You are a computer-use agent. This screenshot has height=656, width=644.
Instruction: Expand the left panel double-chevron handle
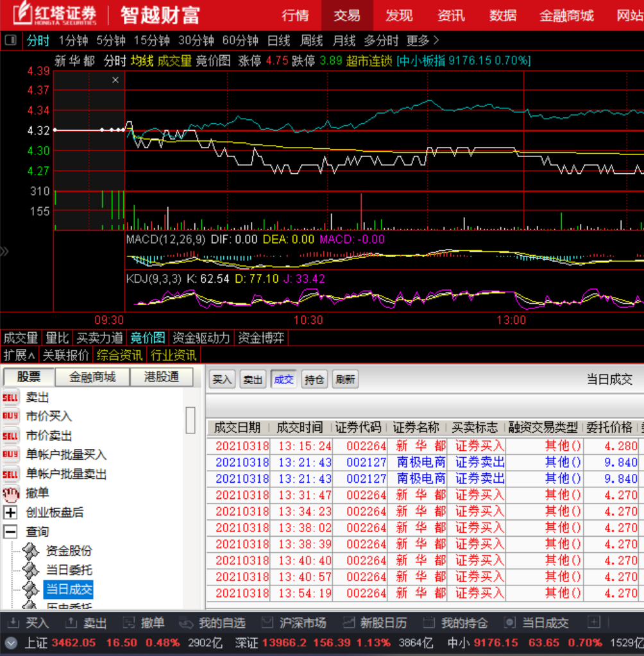click(x=4, y=251)
